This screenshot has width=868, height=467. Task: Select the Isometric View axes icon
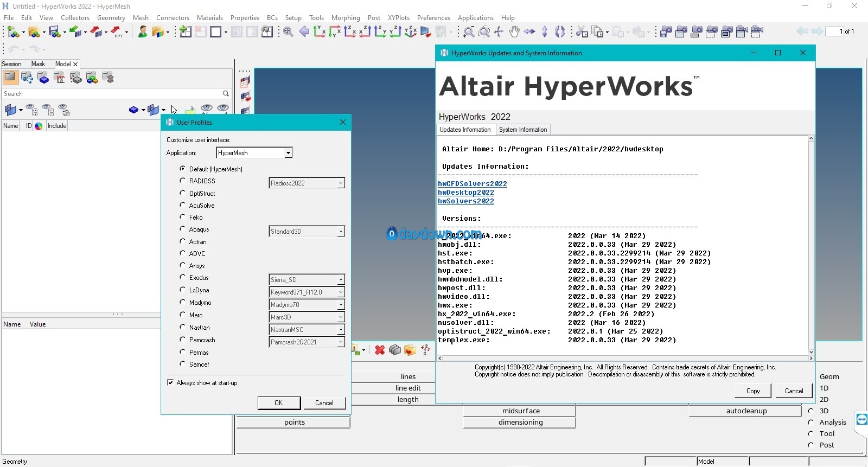(411, 31)
